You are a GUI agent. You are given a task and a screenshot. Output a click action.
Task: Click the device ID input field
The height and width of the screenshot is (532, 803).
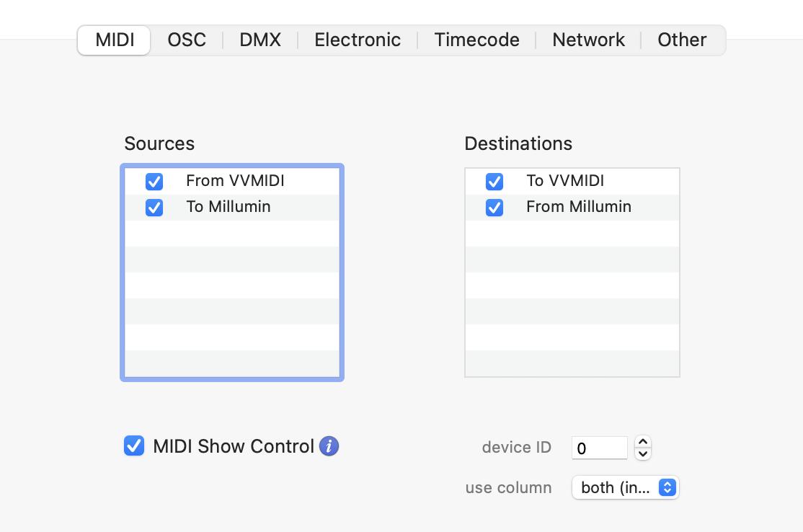(599, 448)
